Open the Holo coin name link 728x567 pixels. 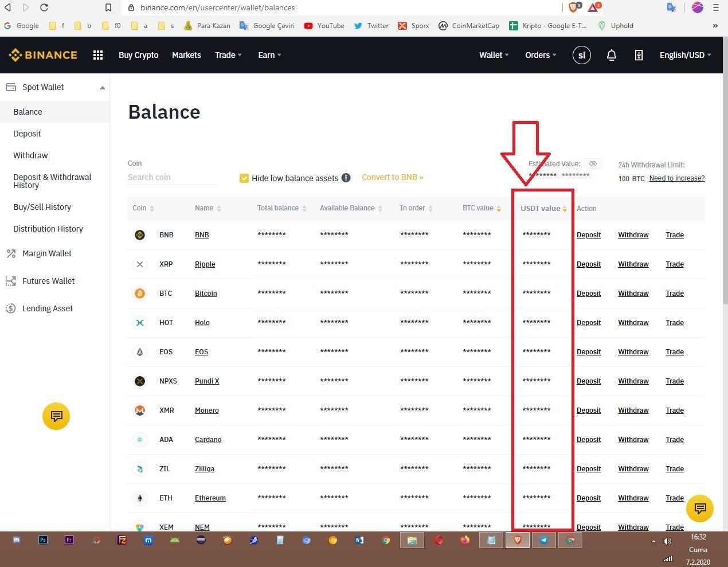point(202,323)
